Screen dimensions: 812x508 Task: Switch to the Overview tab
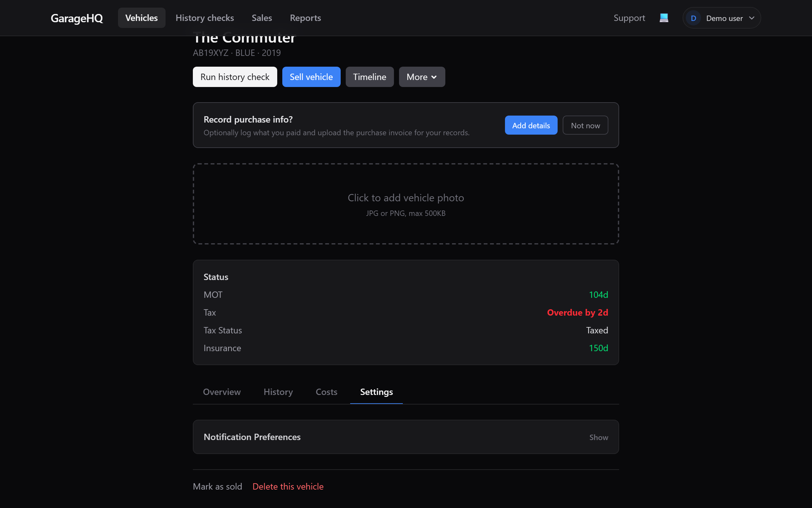click(221, 392)
